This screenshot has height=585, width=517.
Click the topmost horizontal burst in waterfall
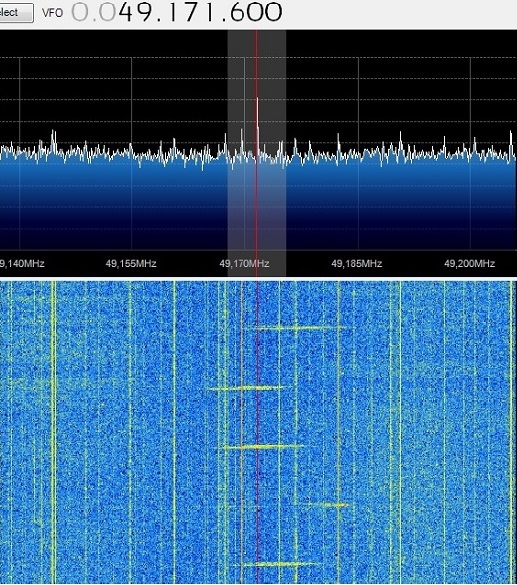(x=298, y=328)
